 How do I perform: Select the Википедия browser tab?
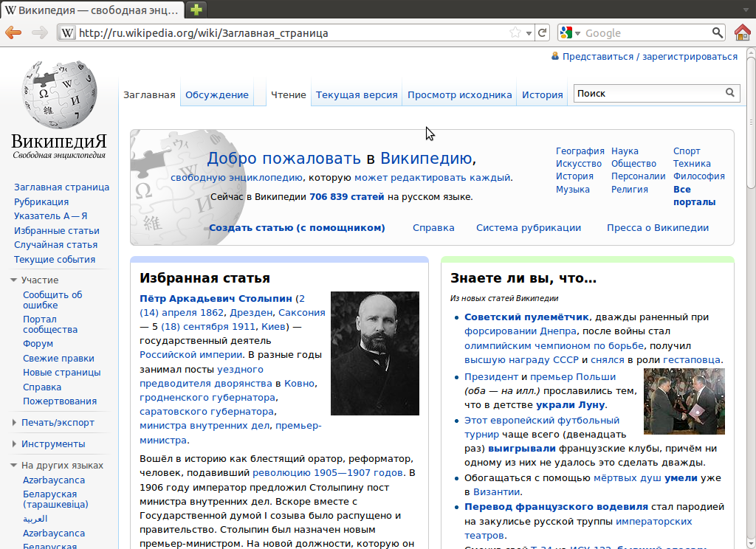coord(92,10)
